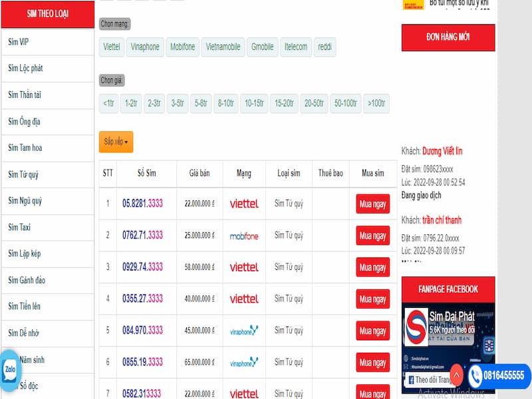Viewport: 532px width, 399px height.
Task: Click Mua ngay for 05.8281.3333
Action: [x=372, y=204]
